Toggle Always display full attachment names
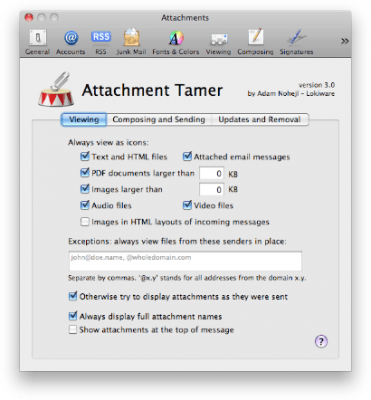This screenshot has width=371, height=400. coord(73,316)
